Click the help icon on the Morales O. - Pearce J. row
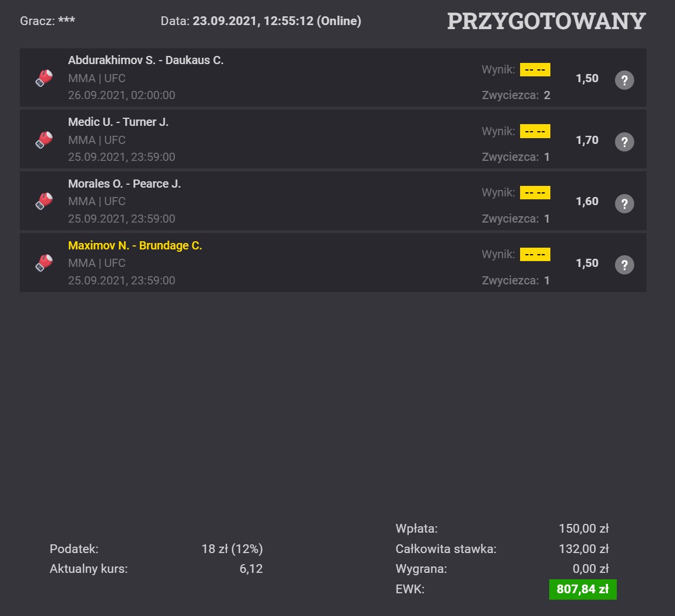The width and height of the screenshot is (675, 616). [624, 203]
